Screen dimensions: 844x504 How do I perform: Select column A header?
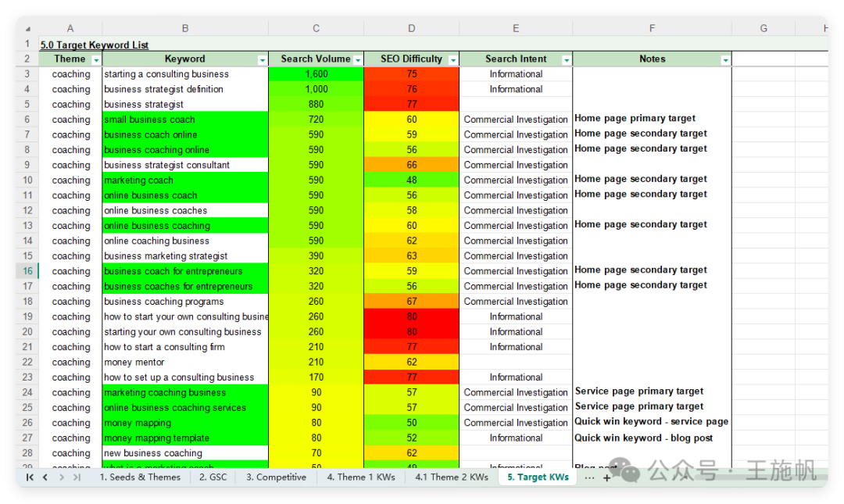pyautogui.click(x=70, y=29)
